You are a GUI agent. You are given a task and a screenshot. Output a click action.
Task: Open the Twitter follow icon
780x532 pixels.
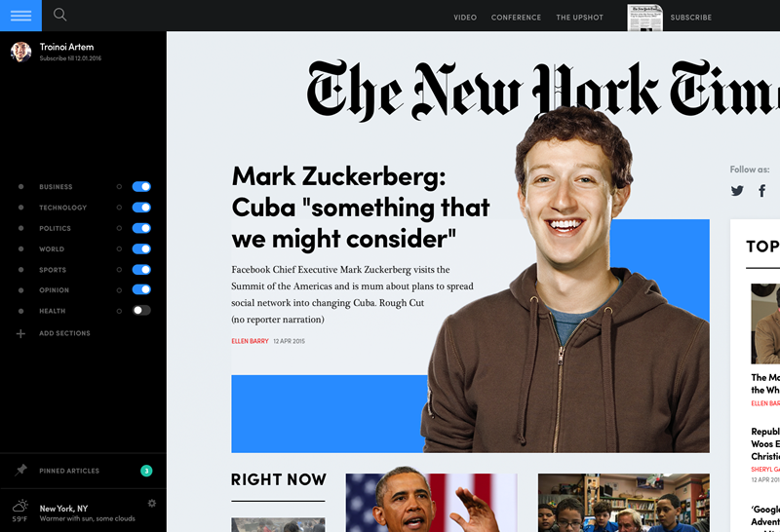pyautogui.click(x=737, y=190)
